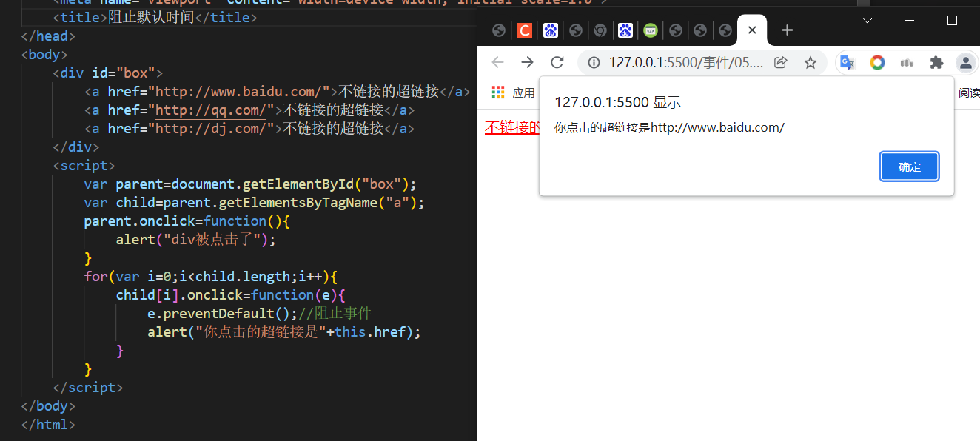The height and width of the screenshot is (441, 980).
Task: Open the colorful ring extension icon
Action: point(877,63)
